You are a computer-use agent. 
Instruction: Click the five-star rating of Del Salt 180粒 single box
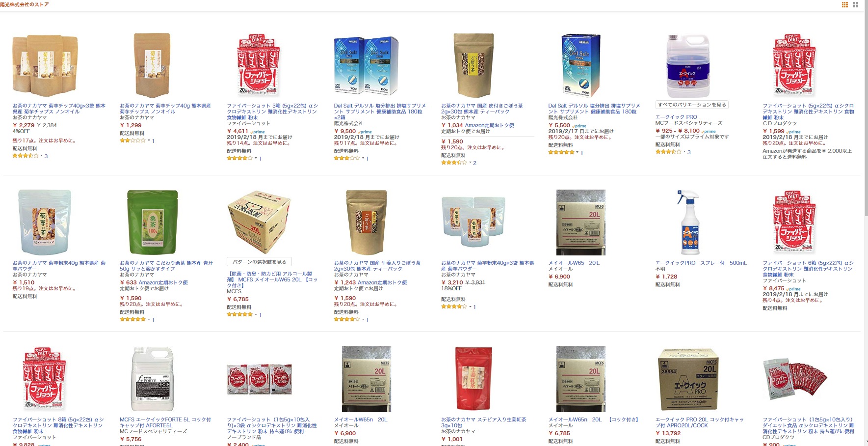pos(561,152)
